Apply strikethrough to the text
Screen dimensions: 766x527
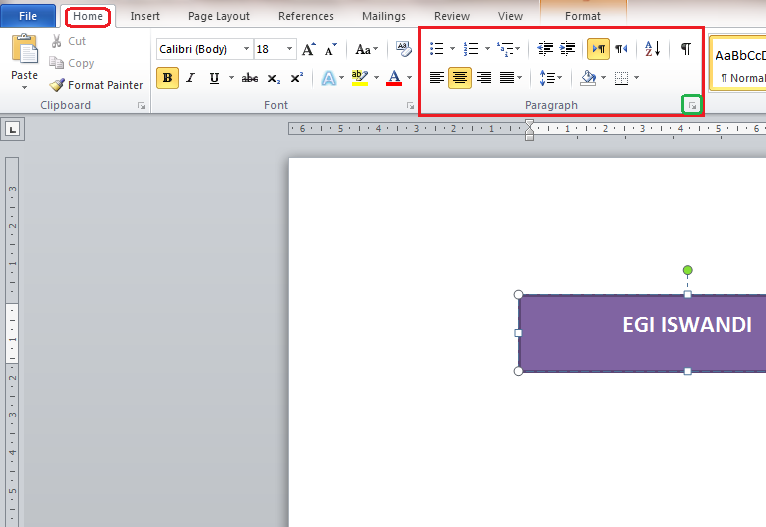click(250, 78)
